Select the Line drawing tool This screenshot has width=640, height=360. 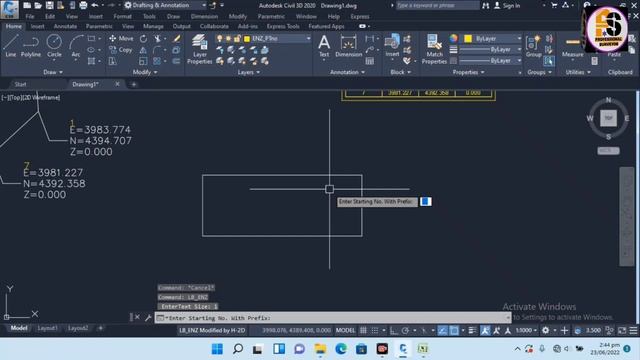(x=11, y=46)
